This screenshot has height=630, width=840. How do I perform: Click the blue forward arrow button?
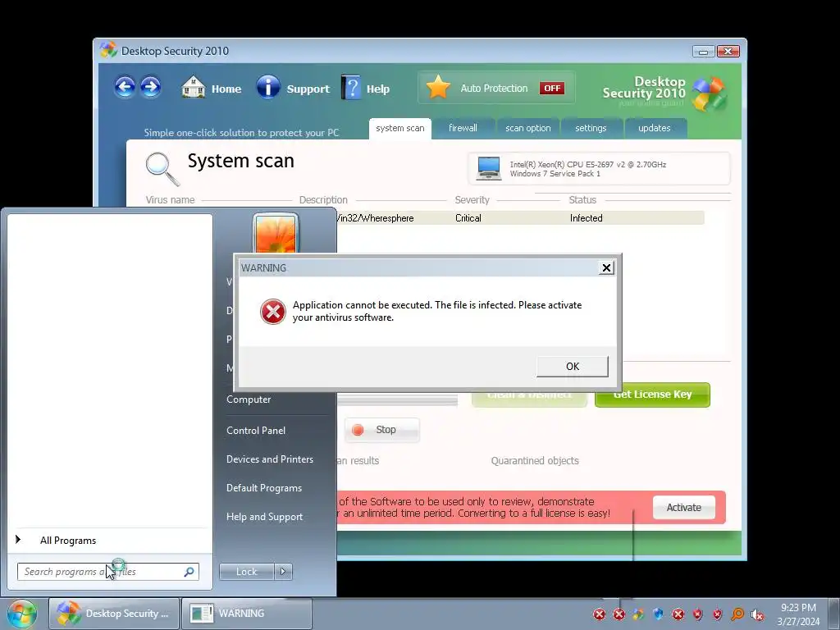(x=151, y=87)
